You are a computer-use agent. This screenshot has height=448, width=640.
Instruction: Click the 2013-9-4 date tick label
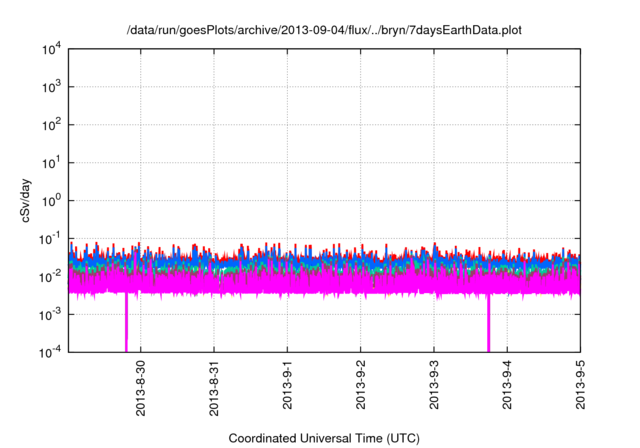(x=507, y=384)
